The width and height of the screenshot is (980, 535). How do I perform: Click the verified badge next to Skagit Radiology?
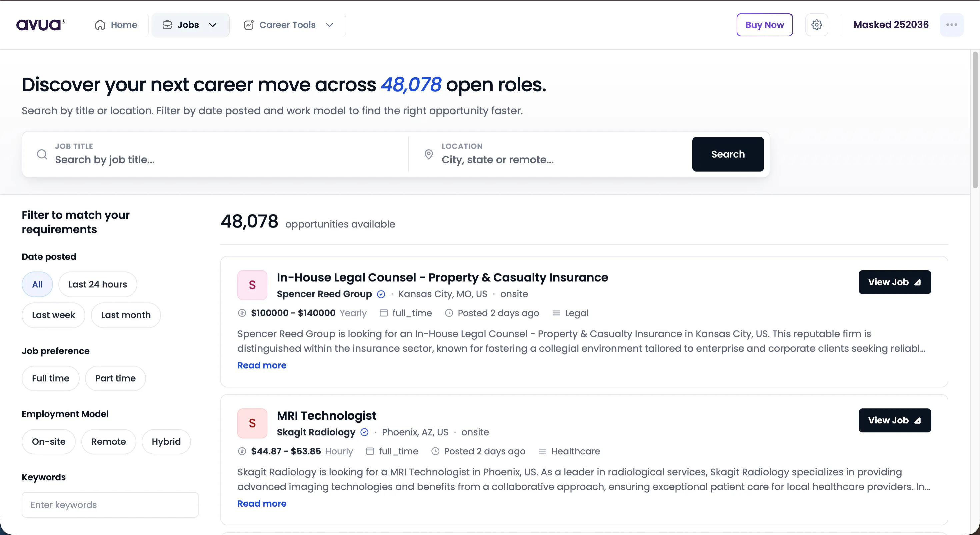point(364,432)
